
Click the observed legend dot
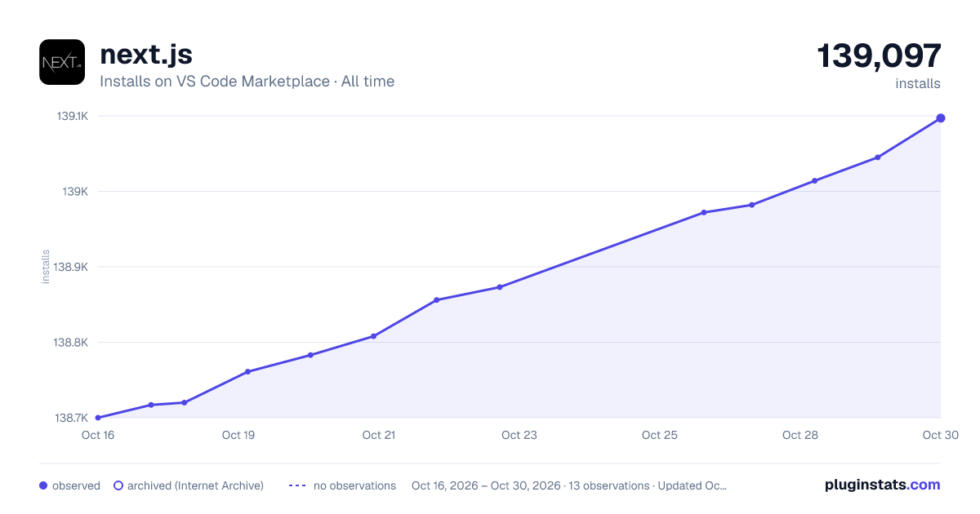(43, 485)
